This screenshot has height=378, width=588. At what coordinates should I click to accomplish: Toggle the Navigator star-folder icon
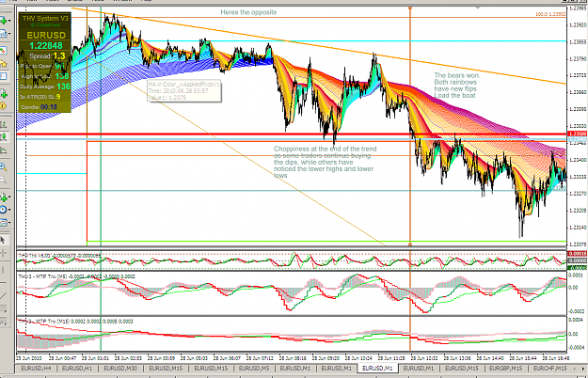(x=4, y=64)
